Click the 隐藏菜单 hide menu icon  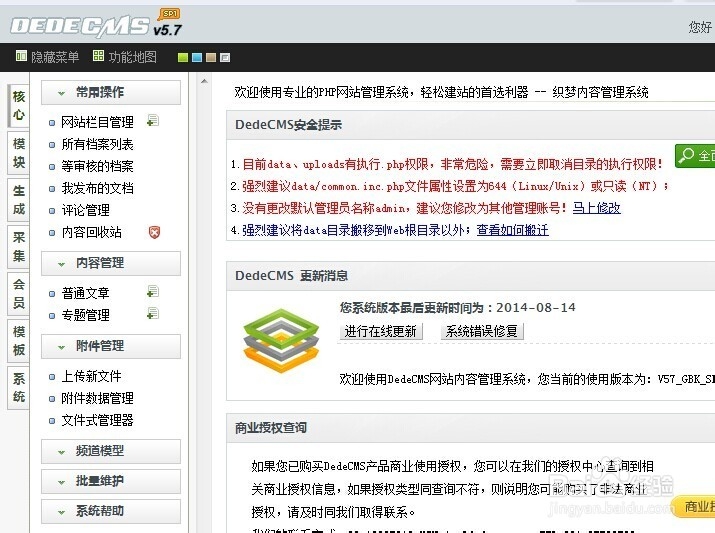pyautogui.click(x=21, y=56)
